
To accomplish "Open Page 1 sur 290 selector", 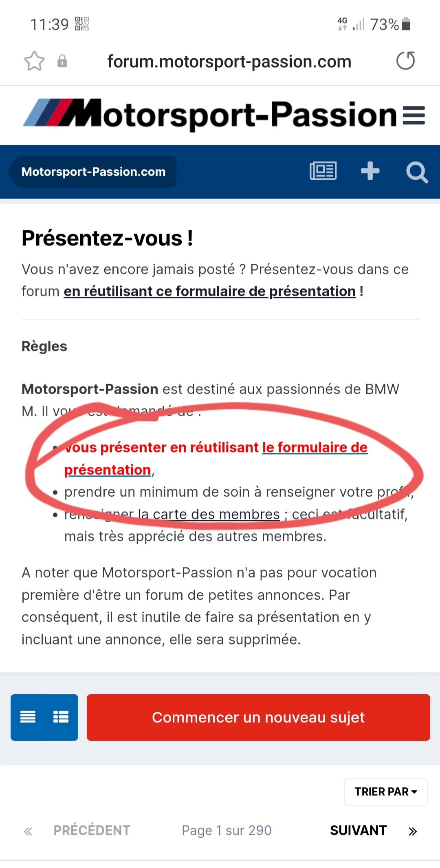I will click(227, 830).
